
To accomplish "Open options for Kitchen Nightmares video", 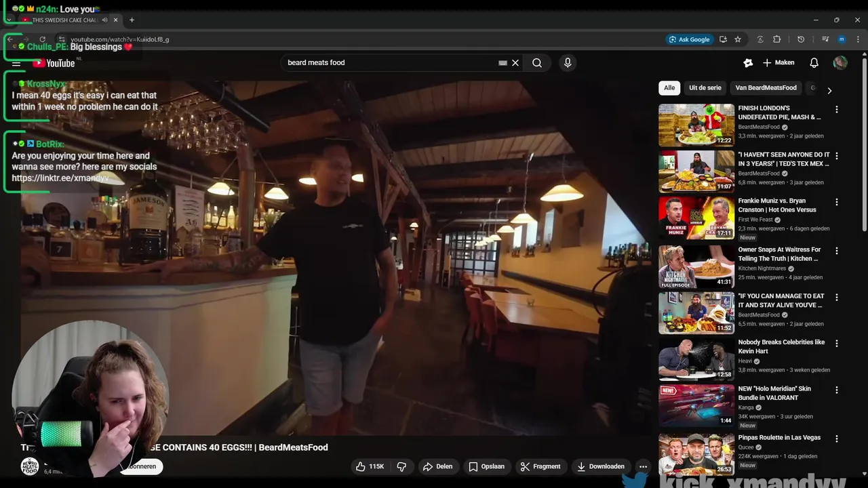I will 836,251.
